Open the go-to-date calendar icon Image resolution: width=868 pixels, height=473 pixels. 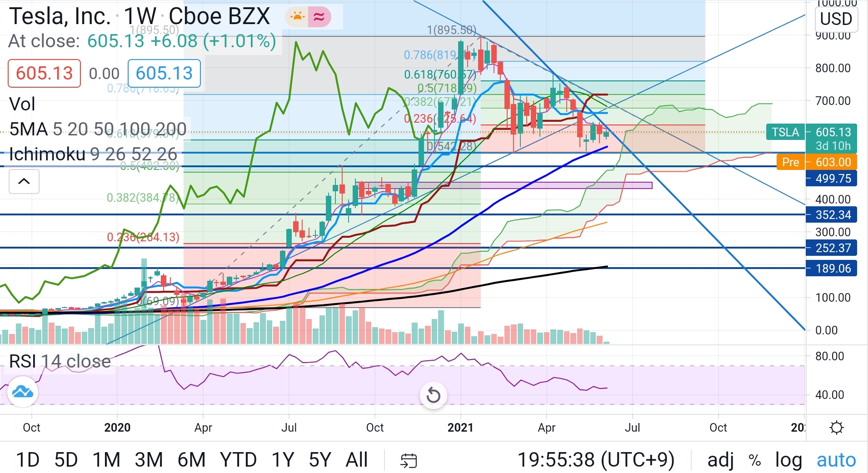tap(408, 460)
